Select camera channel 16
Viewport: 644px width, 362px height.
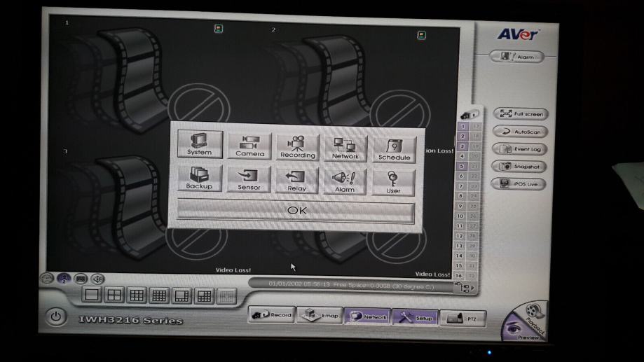459,275
